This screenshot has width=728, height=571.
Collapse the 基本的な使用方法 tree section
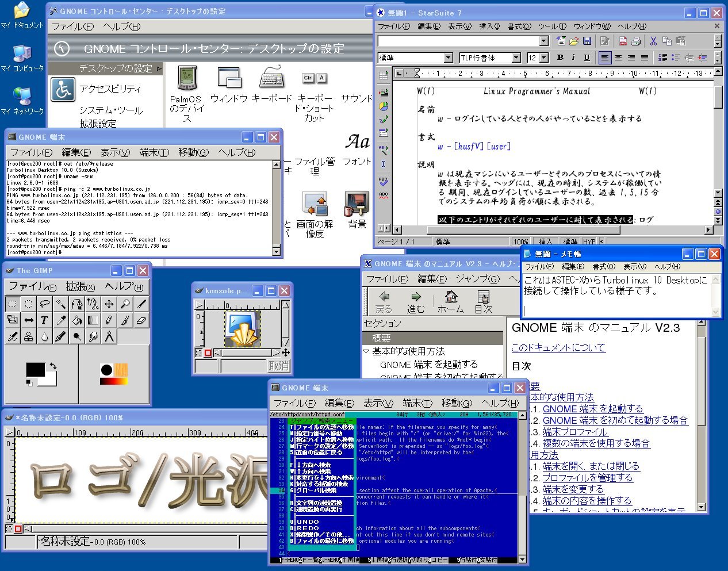[x=366, y=351]
